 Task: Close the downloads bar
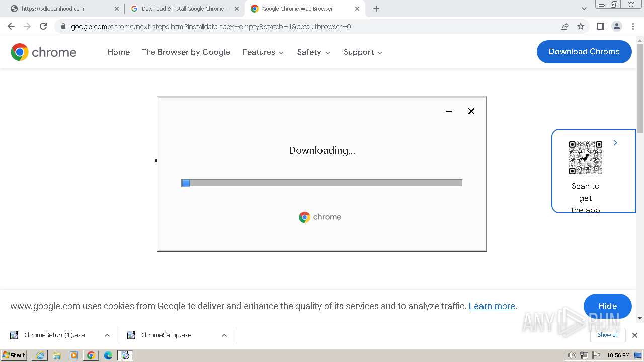[x=635, y=335]
